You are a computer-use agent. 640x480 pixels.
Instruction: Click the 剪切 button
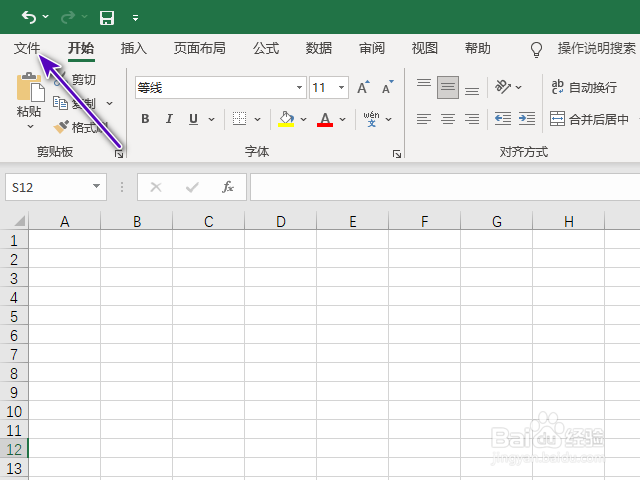tap(75, 79)
